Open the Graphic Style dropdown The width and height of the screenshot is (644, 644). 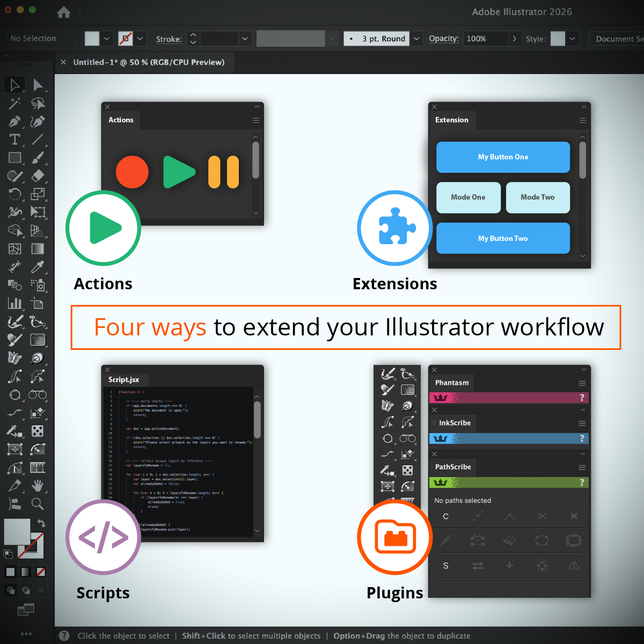tap(573, 39)
